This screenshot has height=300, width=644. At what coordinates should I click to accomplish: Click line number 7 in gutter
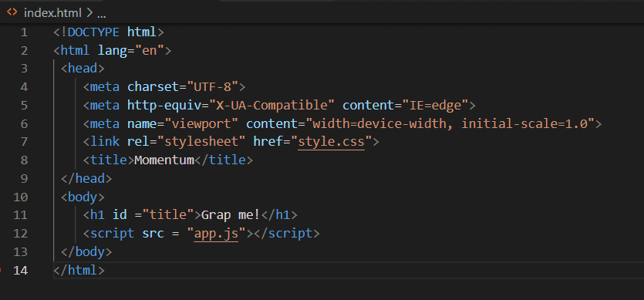(24, 142)
